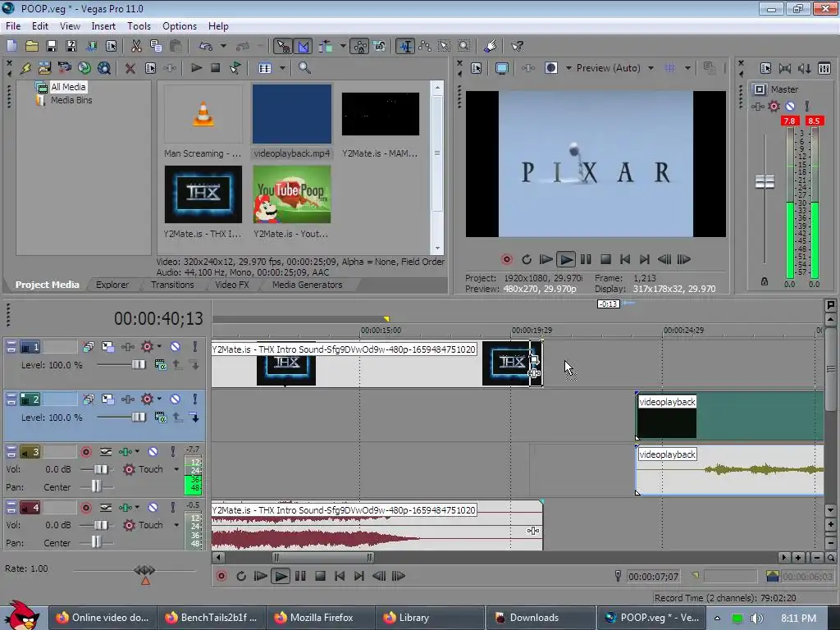Mute video track 2
The image size is (840, 630).
point(176,399)
